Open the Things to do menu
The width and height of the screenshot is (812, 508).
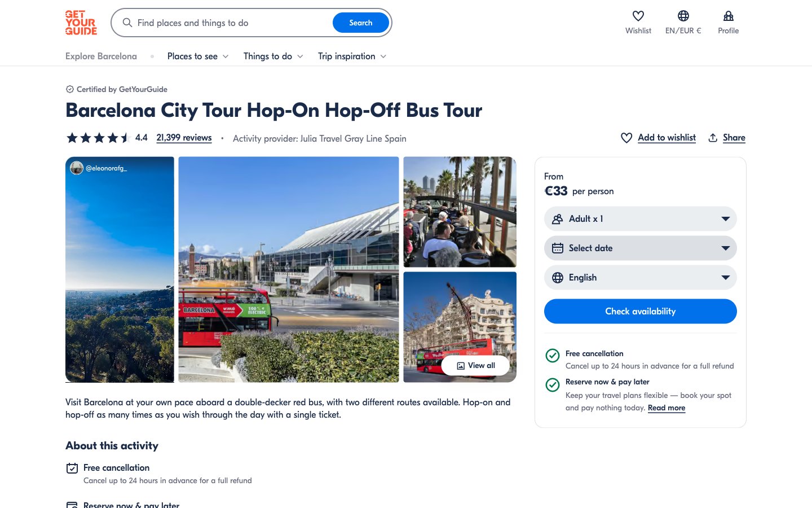pyautogui.click(x=273, y=56)
